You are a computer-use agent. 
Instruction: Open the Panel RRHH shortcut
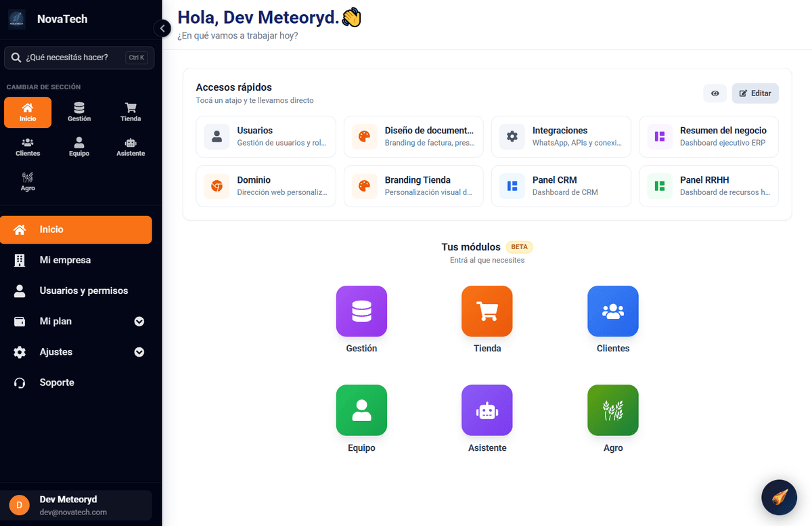(708, 186)
